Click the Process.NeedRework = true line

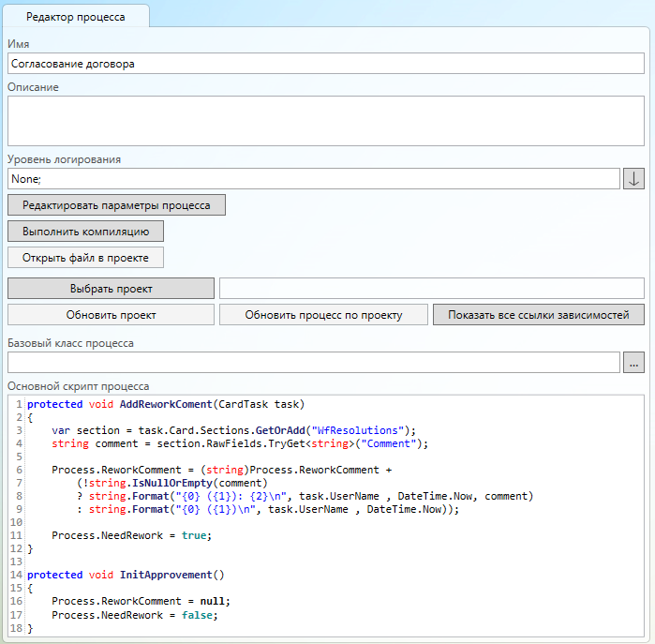click(131, 535)
